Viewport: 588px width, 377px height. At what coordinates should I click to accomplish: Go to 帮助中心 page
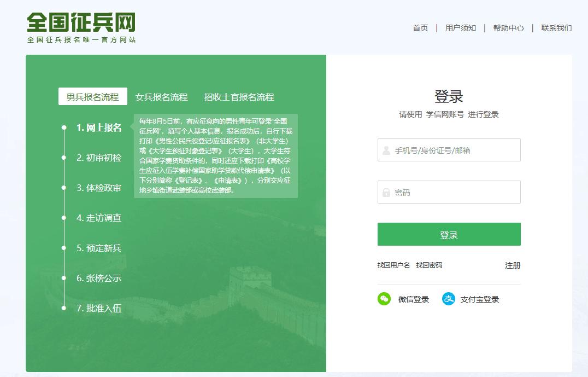click(508, 28)
